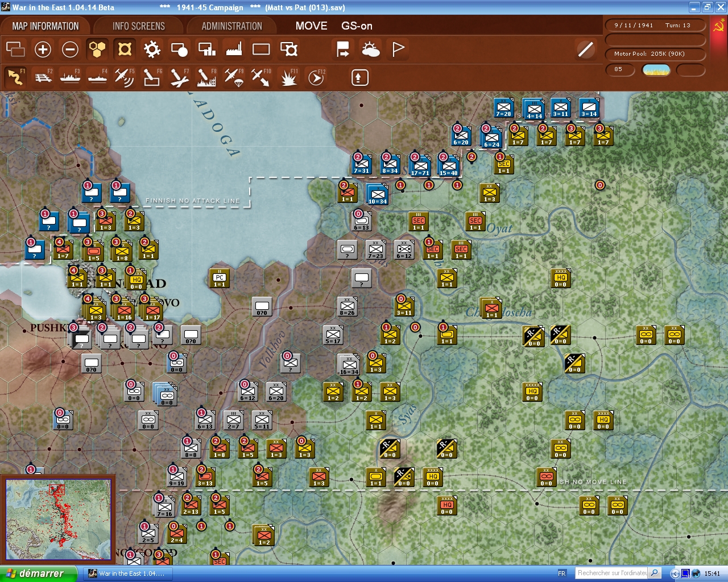Image resolution: width=728 pixels, height=582 pixels.
Task: Click the F11 explosion icon
Action: (288, 77)
